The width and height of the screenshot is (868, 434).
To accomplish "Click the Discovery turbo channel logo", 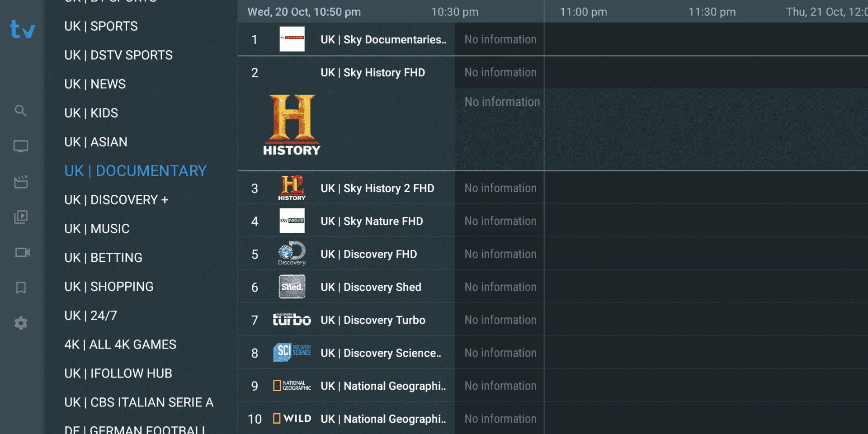I will click(292, 320).
